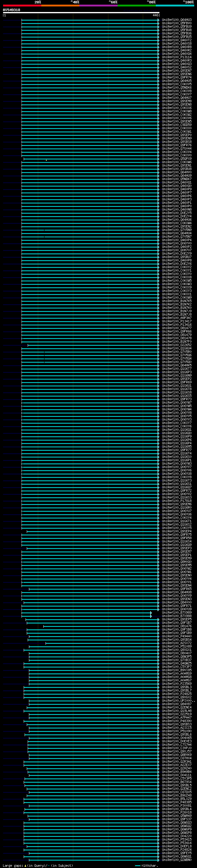Select hit label UniRef100_P49440
The height and width of the screenshot is (868, 197).
[176, 636]
